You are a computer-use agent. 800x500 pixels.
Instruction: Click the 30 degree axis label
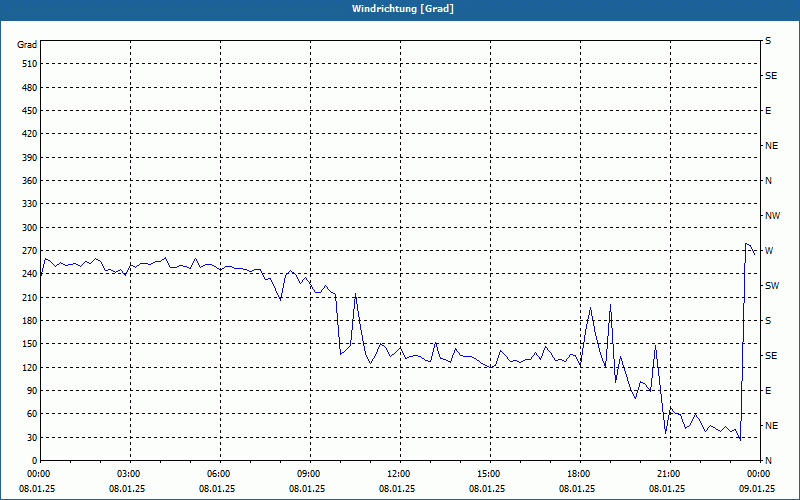coord(32,438)
